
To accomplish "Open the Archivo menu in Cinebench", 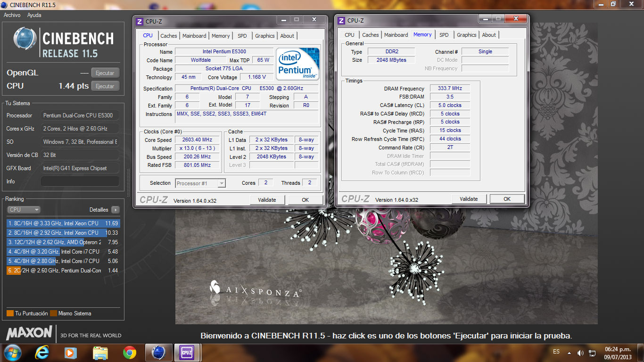I will (12, 15).
